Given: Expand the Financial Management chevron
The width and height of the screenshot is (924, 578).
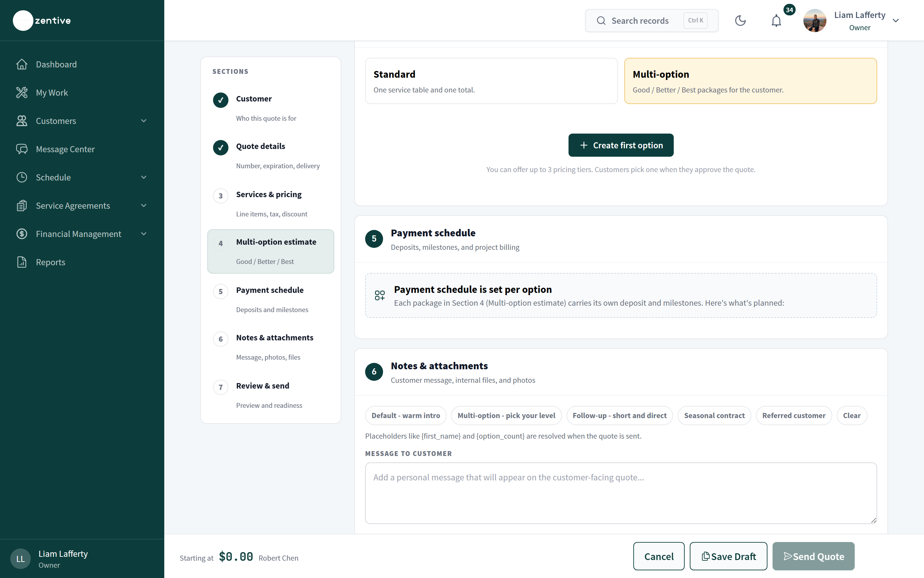Looking at the screenshot, I should (143, 234).
